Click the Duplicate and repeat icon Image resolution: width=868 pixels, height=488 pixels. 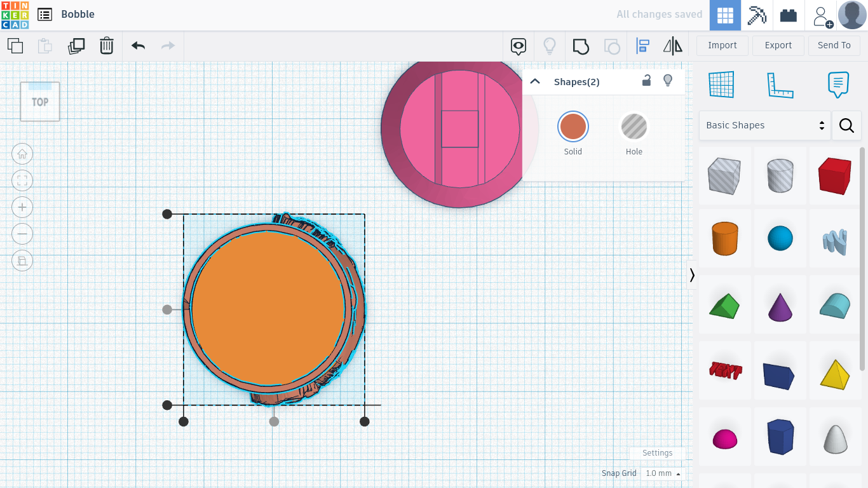(x=76, y=46)
